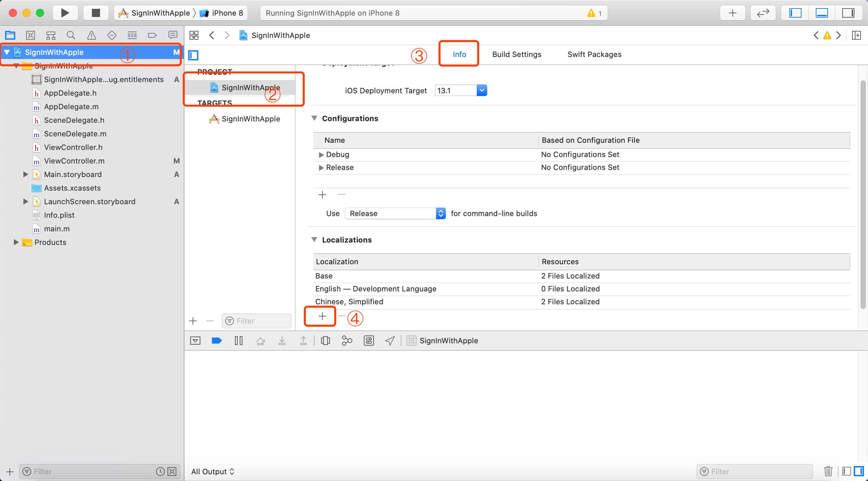The height and width of the screenshot is (481, 868).
Task: Toggle the left navigator panel
Action: (x=795, y=13)
